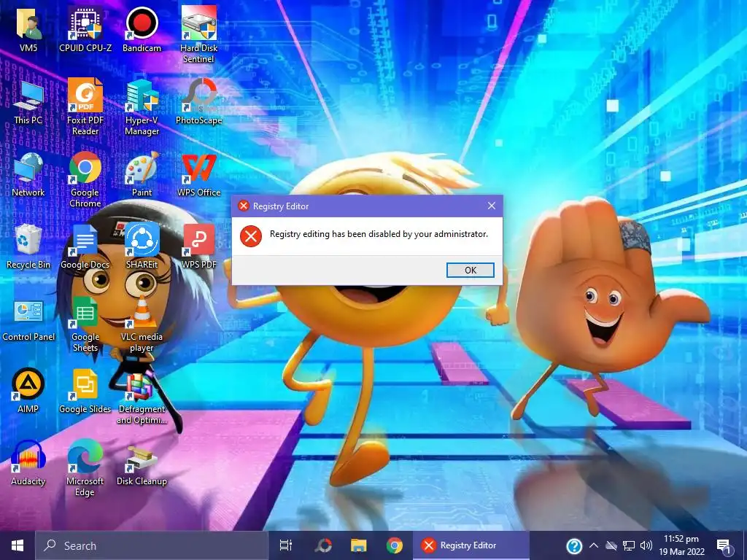The image size is (747, 560).
Task: Open the VM5 folder icon
Action: click(x=28, y=28)
